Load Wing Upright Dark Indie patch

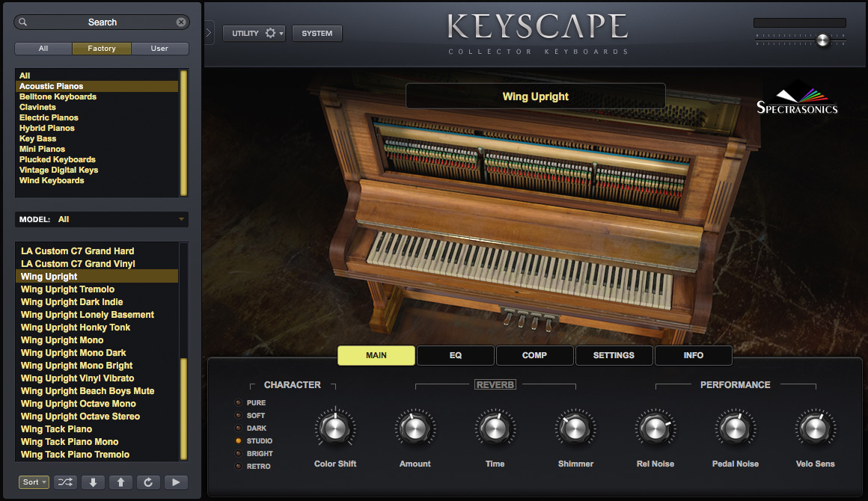point(97,302)
